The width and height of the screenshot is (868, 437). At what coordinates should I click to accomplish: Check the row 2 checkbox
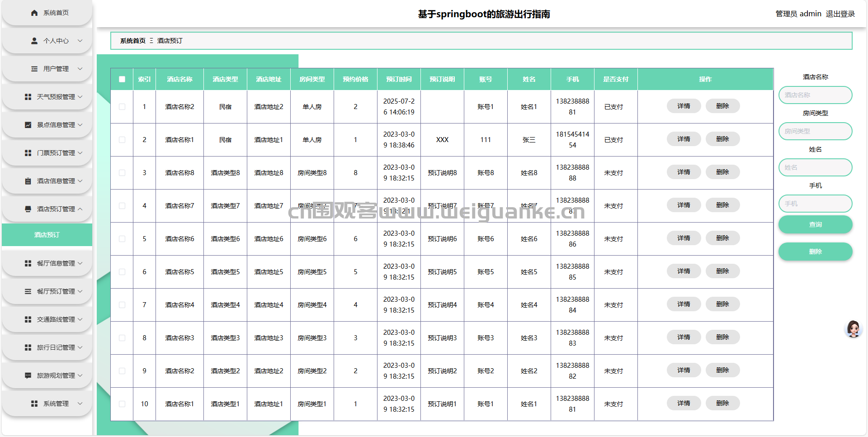click(122, 140)
